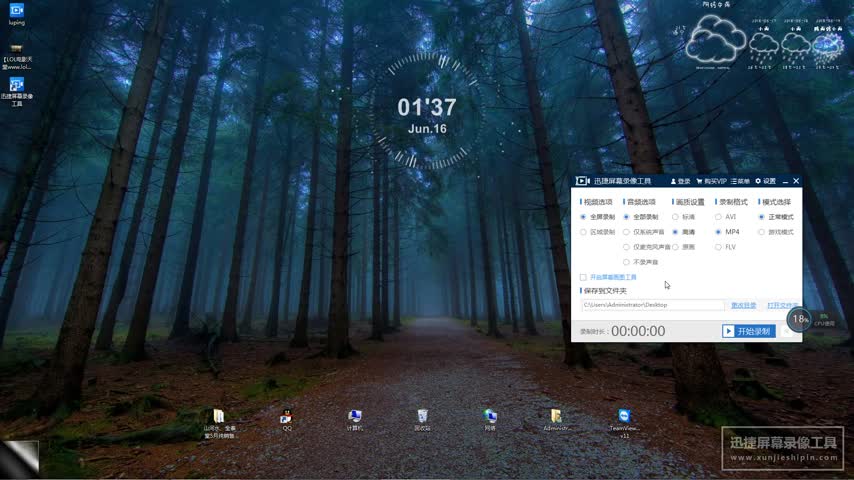This screenshot has width=854, height=480.
Task: Click the 00:00:00 recording duration readout
Action: [638, 331]
